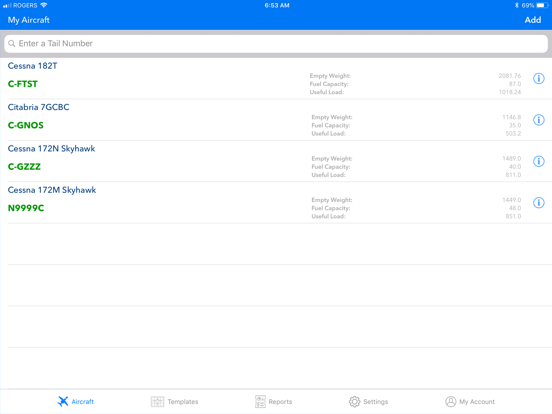Focus the Enter a Tail Number field
Image resolution: width=552 pixels, height=414 pixels.
coord(276,44)
